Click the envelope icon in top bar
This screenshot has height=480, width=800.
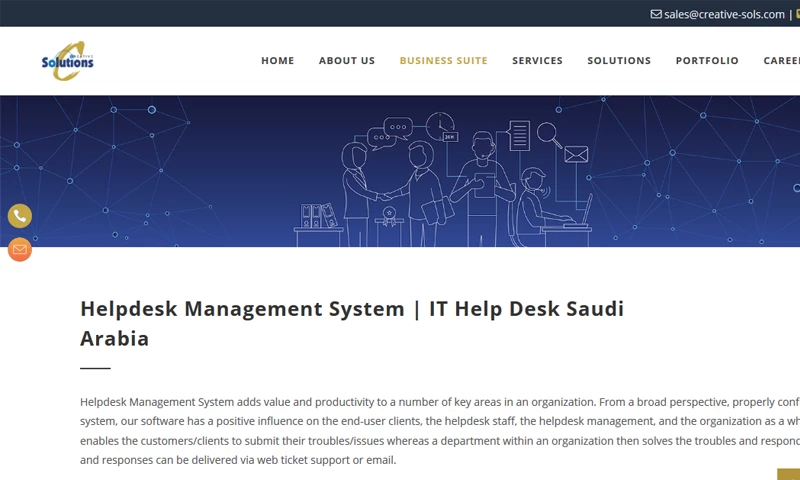click(x=656, y=14)
